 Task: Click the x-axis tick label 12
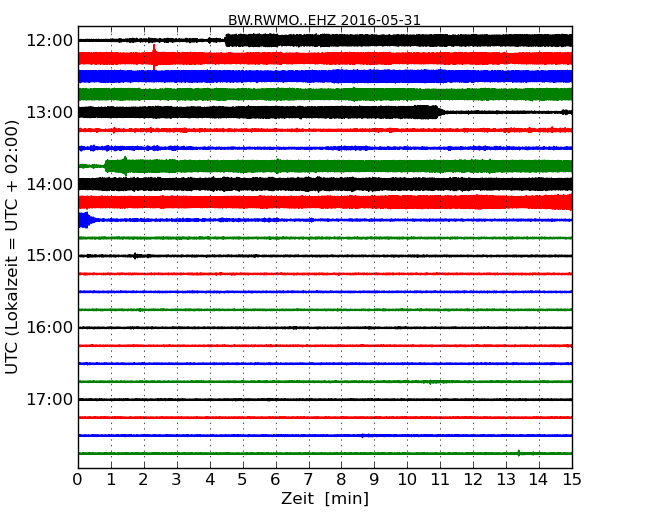pyautogui.click(x=473, y=480)
